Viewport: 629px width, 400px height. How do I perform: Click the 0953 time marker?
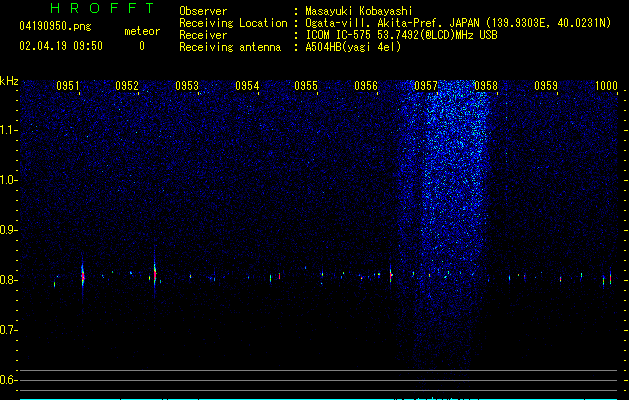187,85
